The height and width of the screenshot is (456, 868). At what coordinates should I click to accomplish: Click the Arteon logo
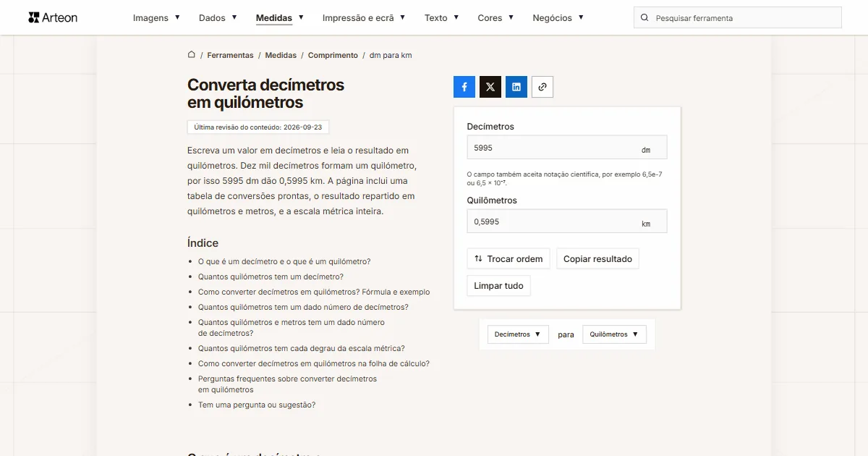tap(53, 17)
